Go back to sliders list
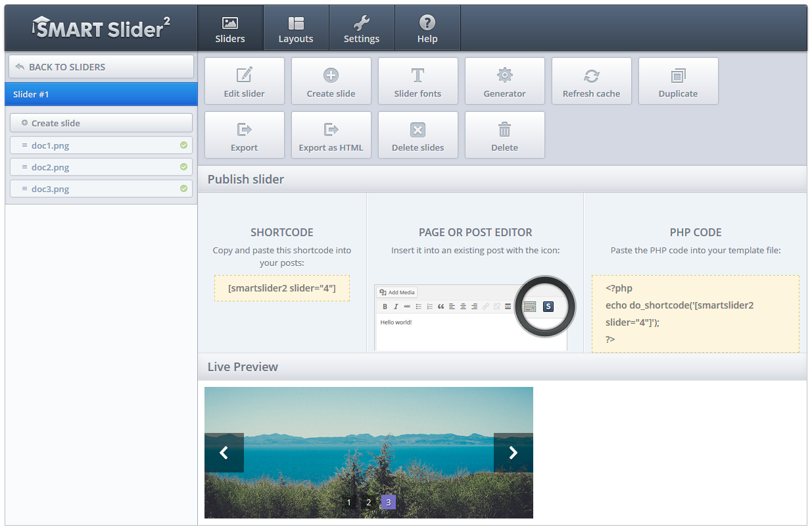812x531 pixels. coord(101,67)
